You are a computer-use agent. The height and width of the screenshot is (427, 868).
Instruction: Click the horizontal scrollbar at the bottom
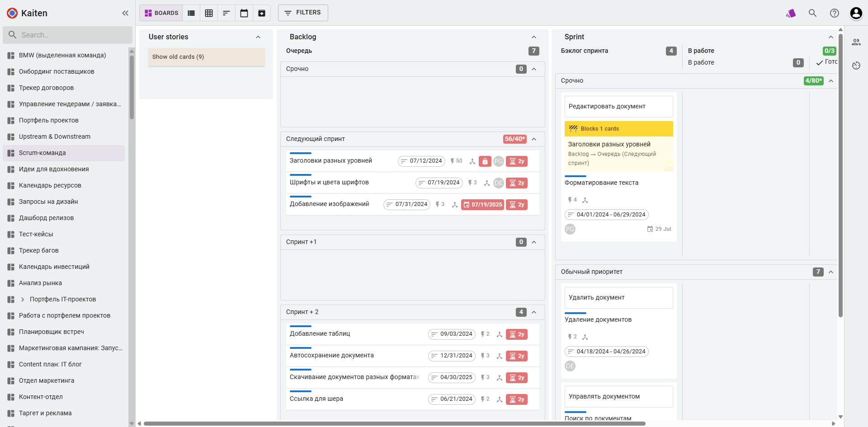pyautogui.click(x=394, y=423)
